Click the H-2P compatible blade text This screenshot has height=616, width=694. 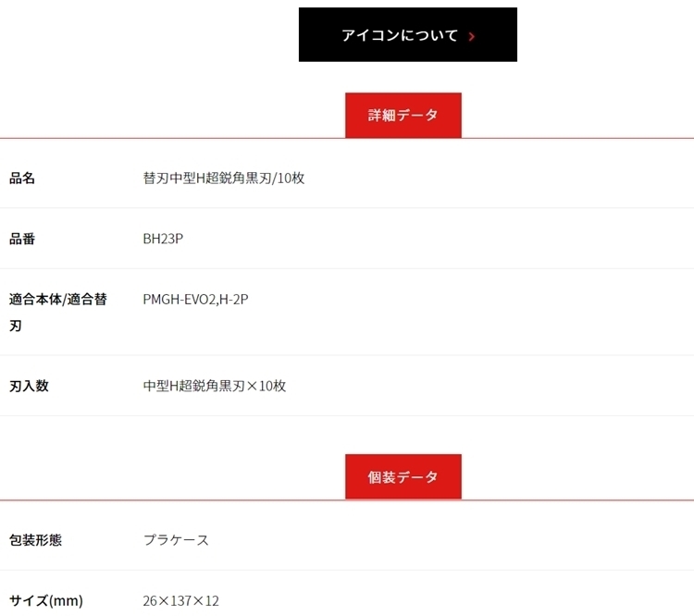pyautogui.click(x=233, y=300)
